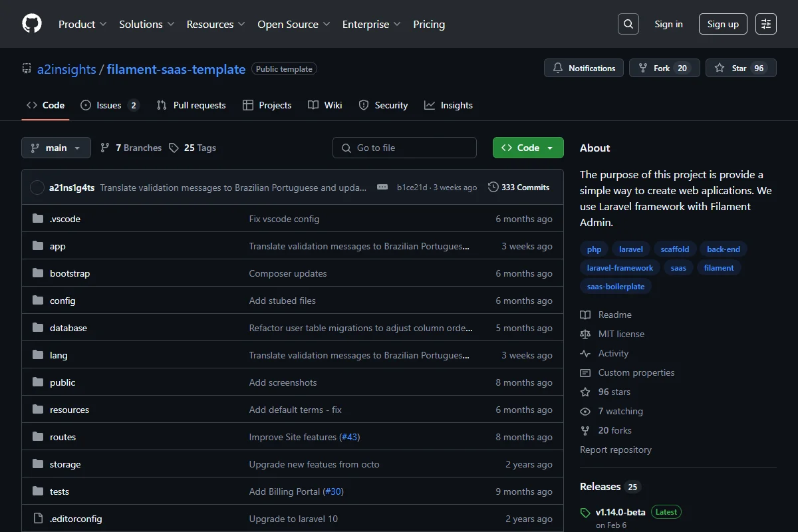Open the Open Source menu

point(294,24)
